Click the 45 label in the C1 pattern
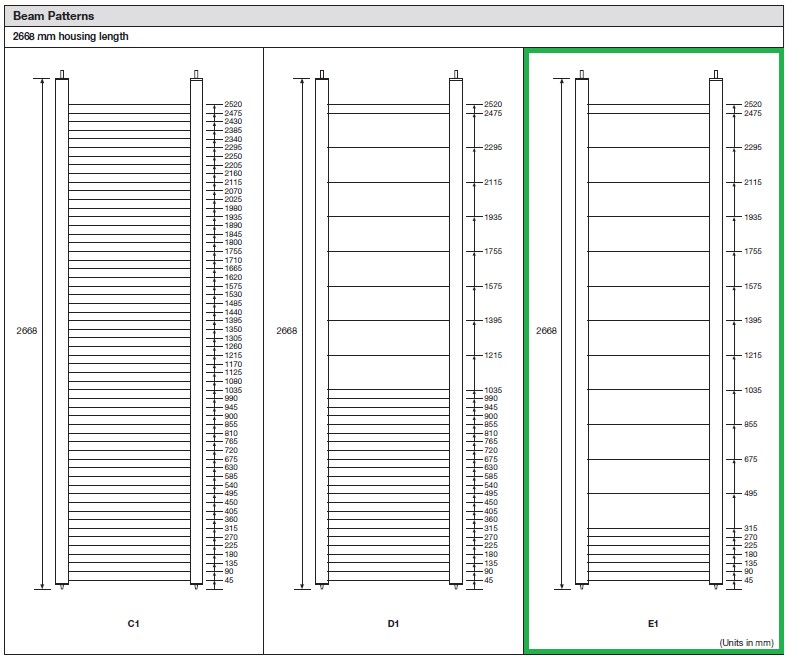 click(x=229, y=580)
